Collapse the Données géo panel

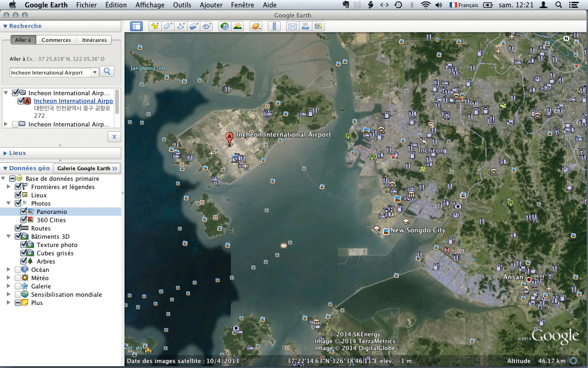[5, 168]
